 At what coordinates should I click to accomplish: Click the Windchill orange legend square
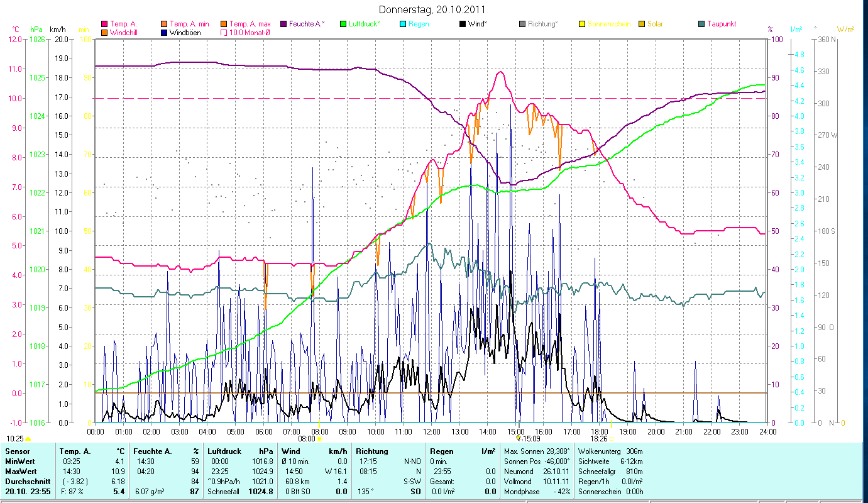coord(104,32)
